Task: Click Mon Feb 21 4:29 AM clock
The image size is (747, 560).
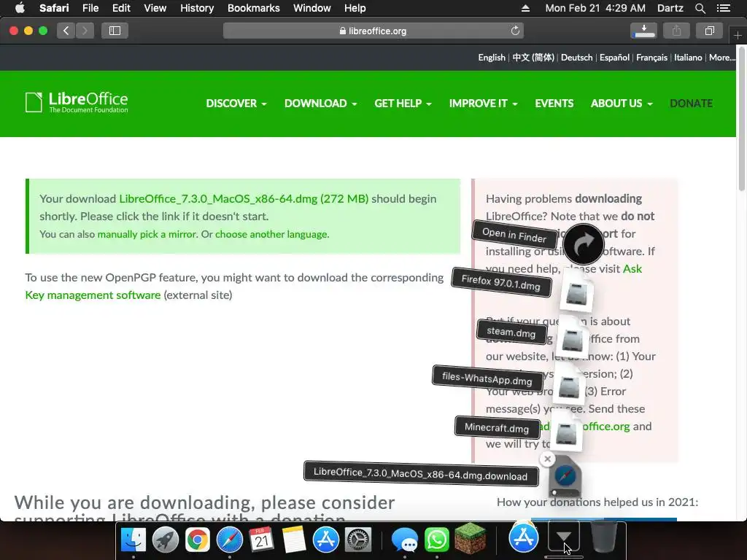Action: (x=595, y=8)
